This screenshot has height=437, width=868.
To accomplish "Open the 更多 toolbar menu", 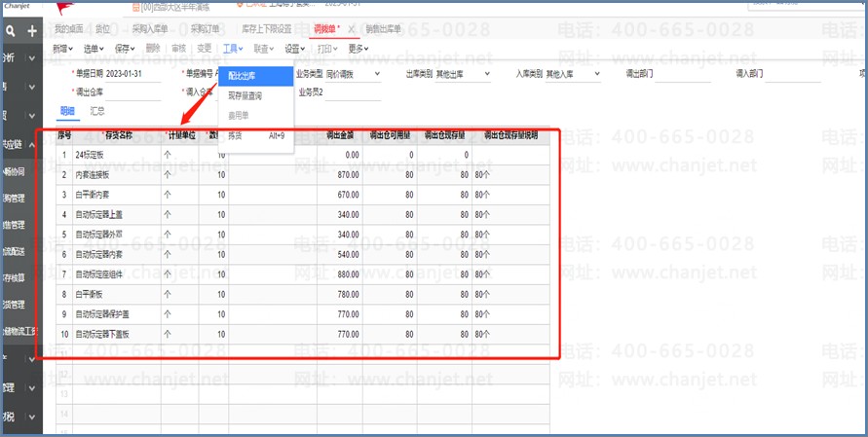I will tap(359, 48).
